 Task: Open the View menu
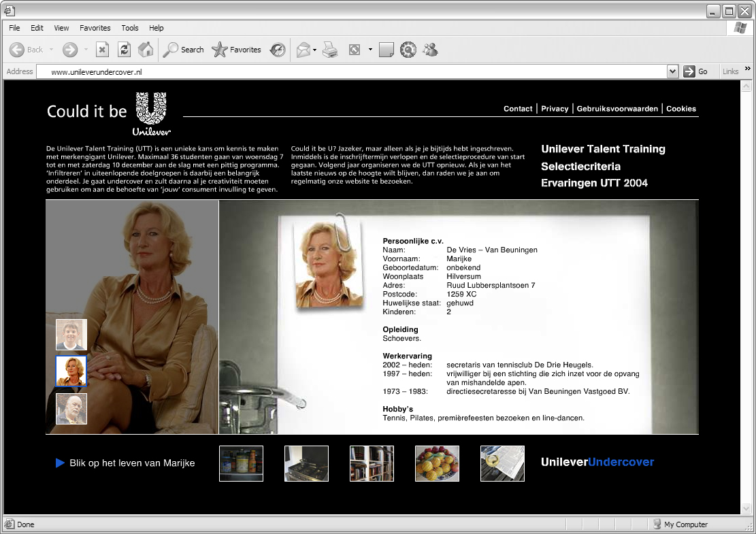pos(61,28)
